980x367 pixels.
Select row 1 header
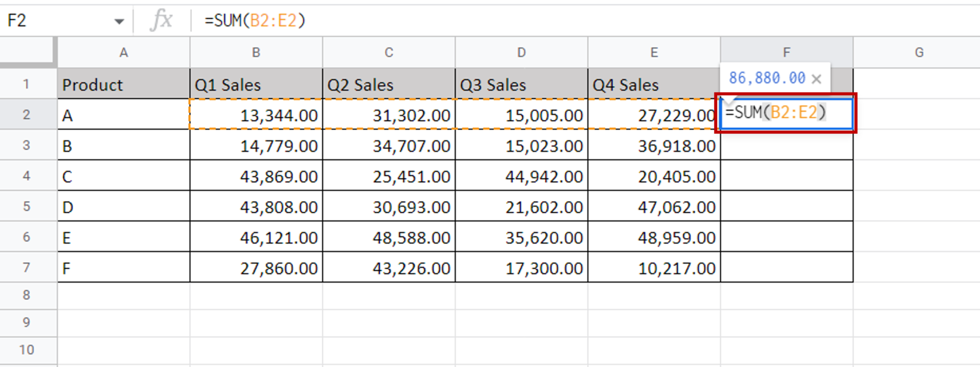click(28, 84)
